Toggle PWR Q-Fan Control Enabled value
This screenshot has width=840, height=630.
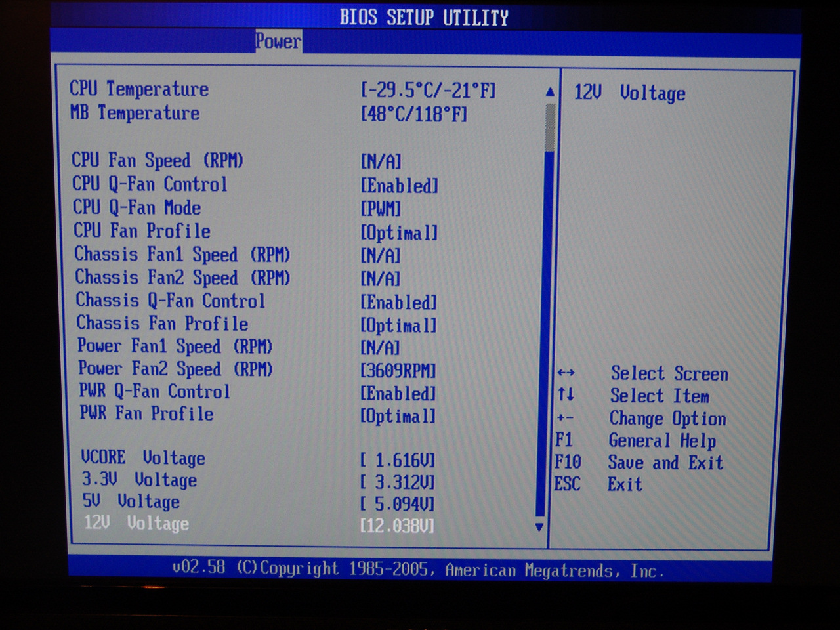(x=398, y=394)
